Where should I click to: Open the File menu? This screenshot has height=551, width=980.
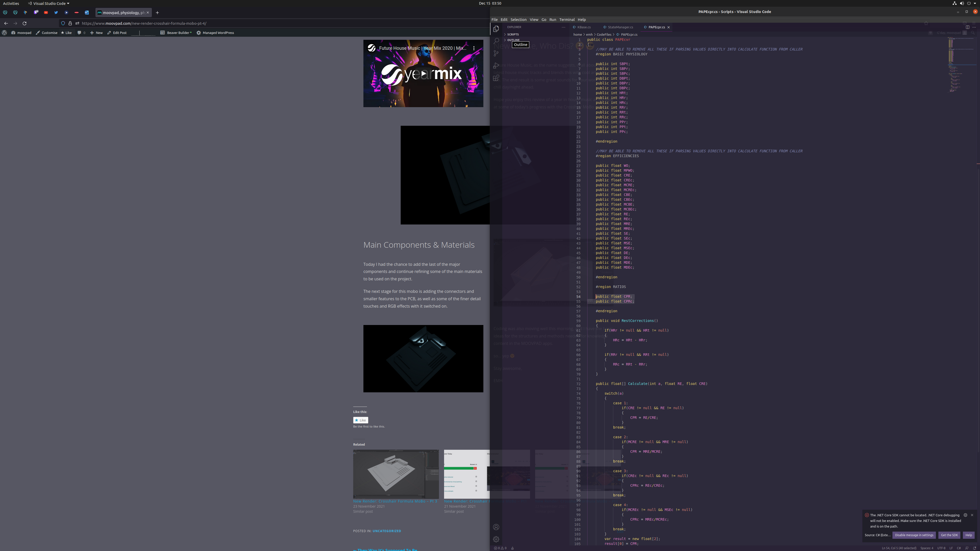pos(494,19)
